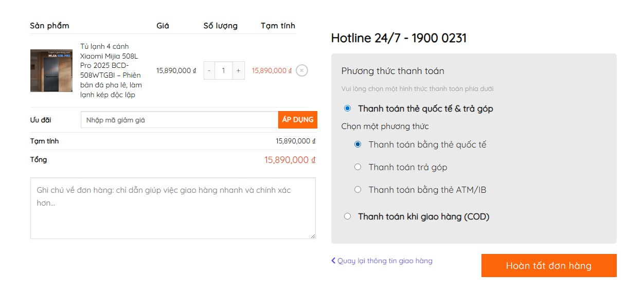This screenshot has height=292, width=644.
Task: Grab the order notes resize handle corner
Action: (313, 236)
